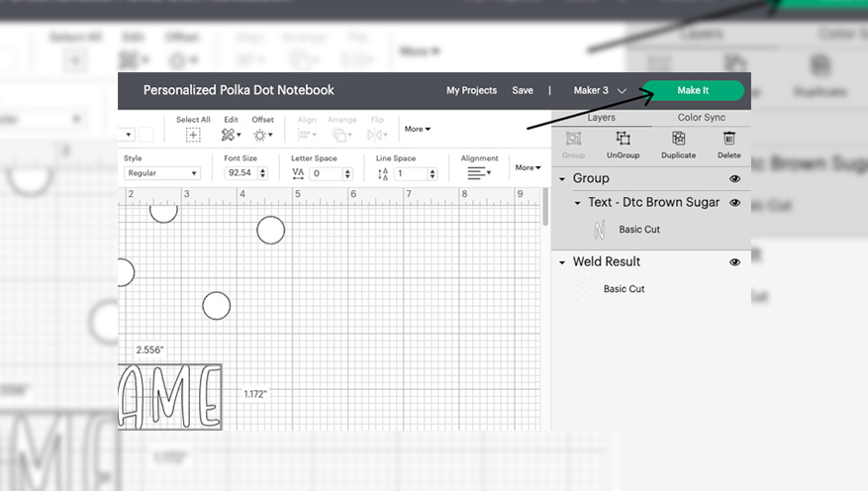Click the Select All icon
868x491 pixels.
tap(193, 135)
